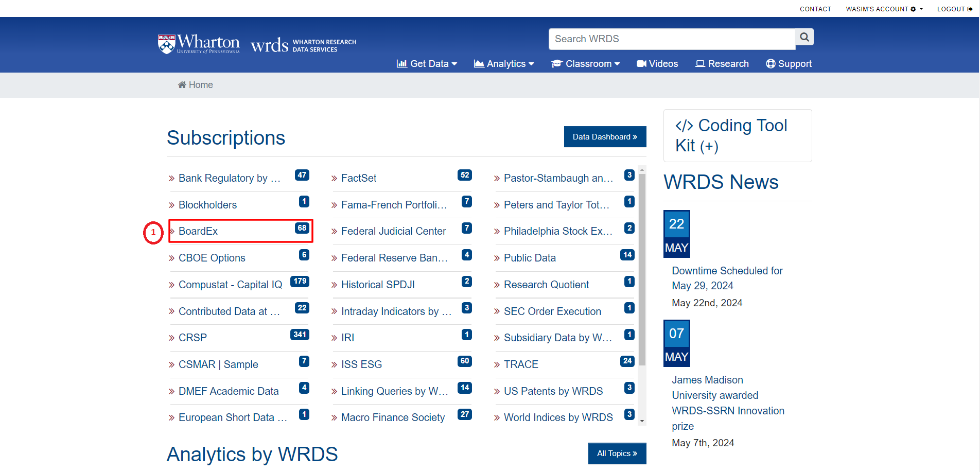Screen dimensions: 980x472
Task: Click the search magnifier button
Action: 804,37
